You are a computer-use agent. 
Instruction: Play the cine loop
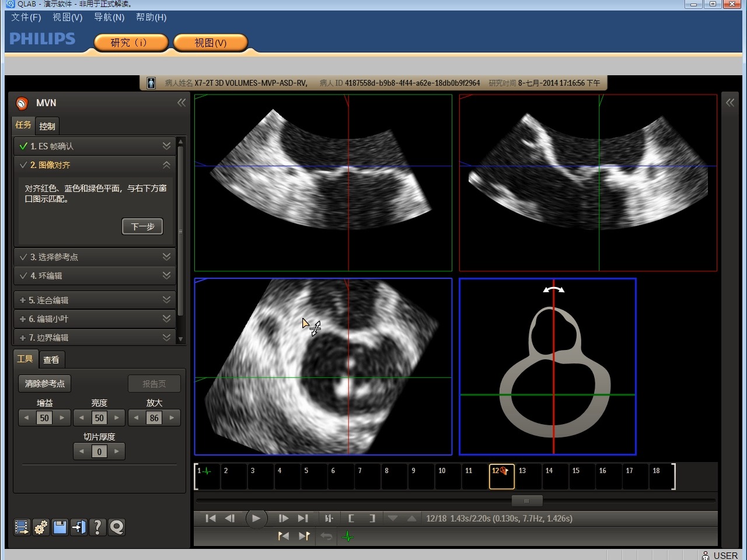tap(256, 518)
